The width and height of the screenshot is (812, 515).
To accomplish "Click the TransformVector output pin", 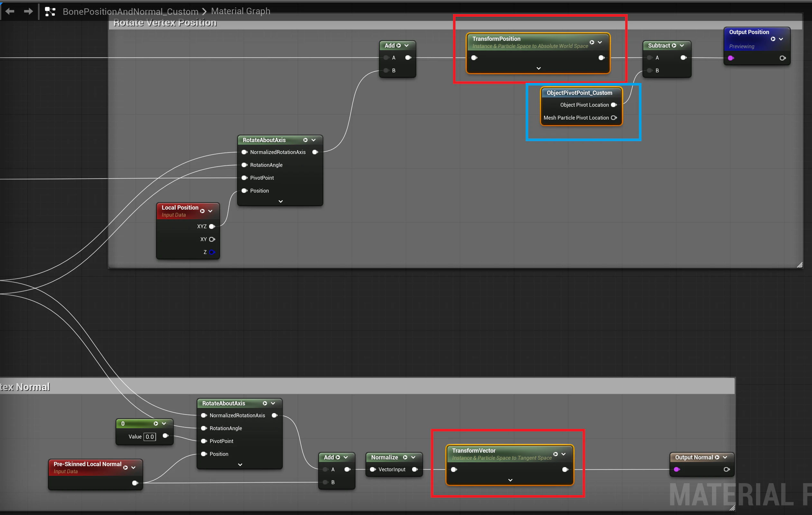I will coord(566,469).
